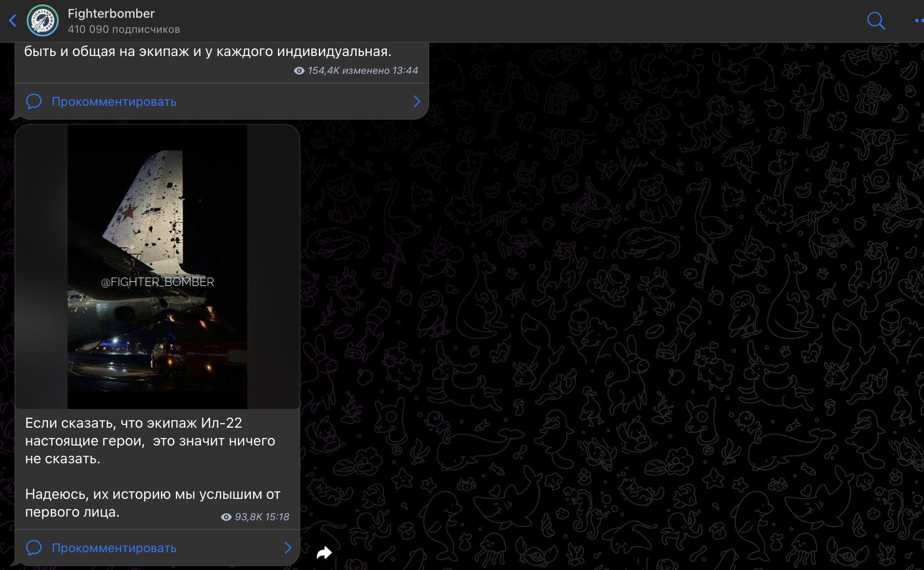This screenshot has height=570, width=924.
Task: Open the more options dots menu
Action: (919, 20)
